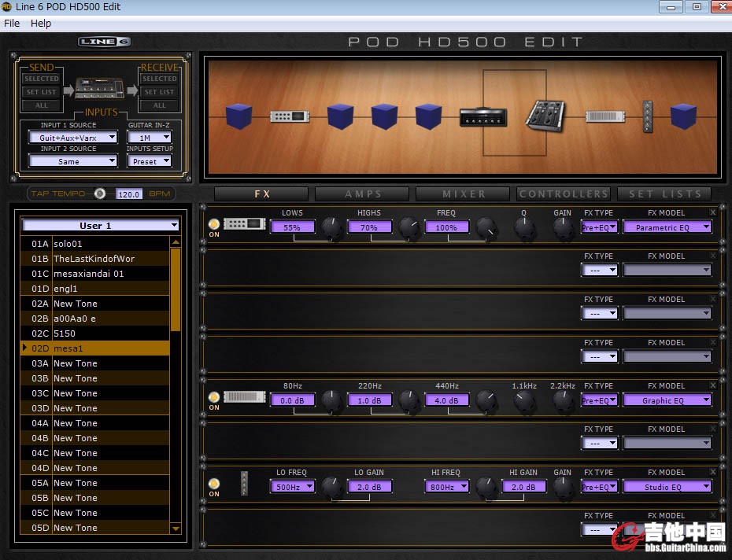Click Send SET LIST button
Viewport: 732px width, 560px height.
click(42, 92)
